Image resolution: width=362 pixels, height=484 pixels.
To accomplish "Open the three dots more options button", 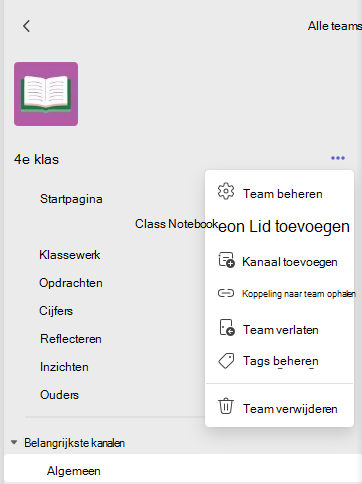I will 338,158.
